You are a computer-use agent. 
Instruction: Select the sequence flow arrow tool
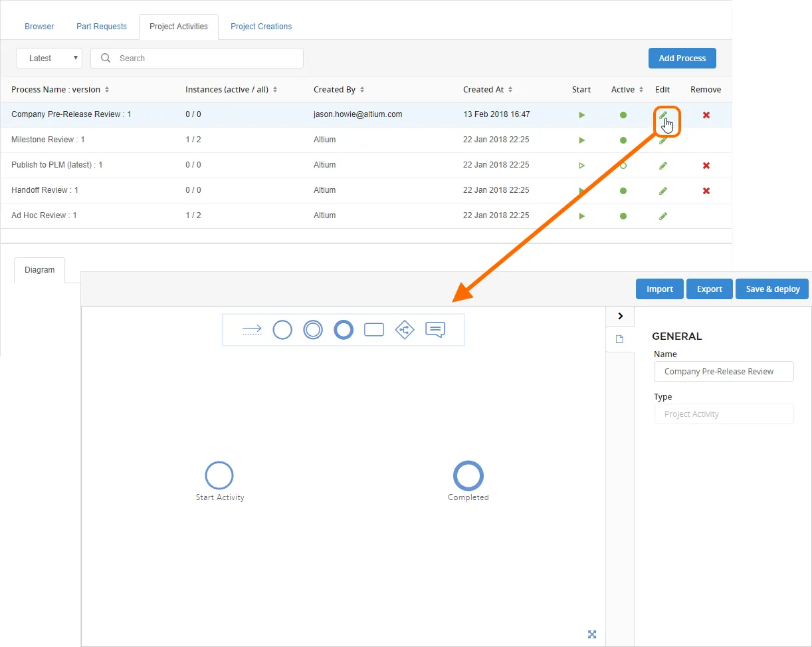point(252,330)
